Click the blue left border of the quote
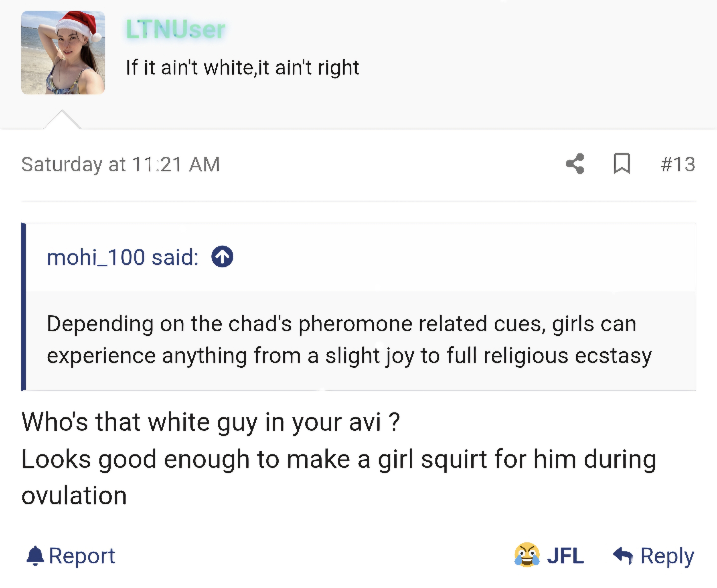The height and width of the screenshot is (588, 717). tap(23, 307)
